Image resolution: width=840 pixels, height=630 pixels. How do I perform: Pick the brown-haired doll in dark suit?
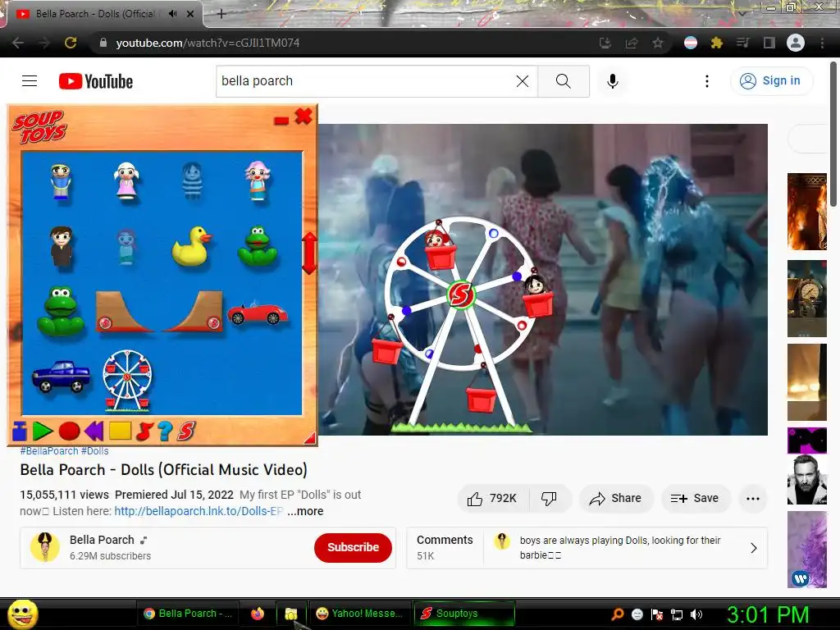coord(61,246)
